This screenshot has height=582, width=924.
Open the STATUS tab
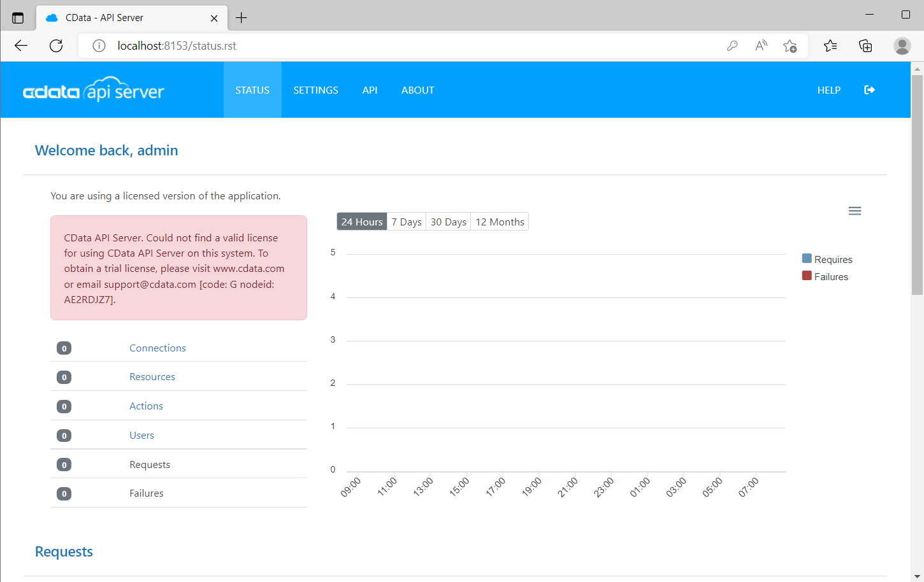pyautogui.click(x=252, y=90)
